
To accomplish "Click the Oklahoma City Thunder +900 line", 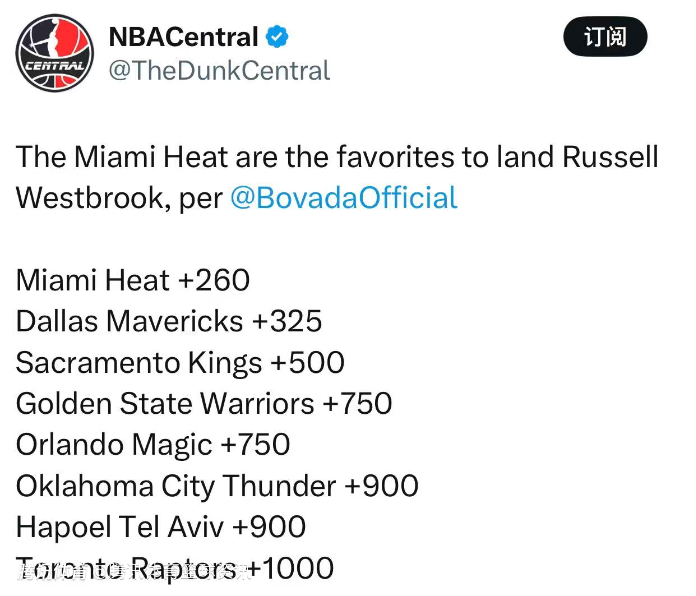I will point(217,486).
